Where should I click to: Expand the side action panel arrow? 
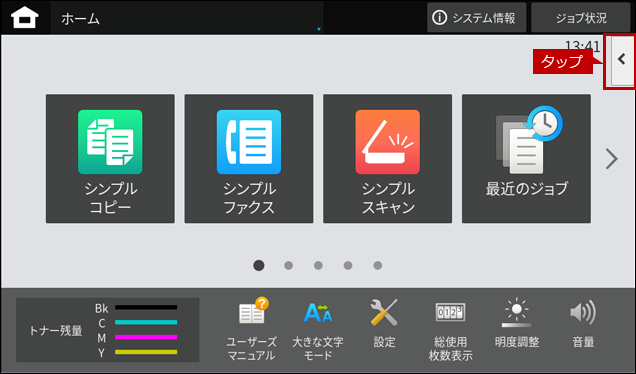click(x=621, y=61)
